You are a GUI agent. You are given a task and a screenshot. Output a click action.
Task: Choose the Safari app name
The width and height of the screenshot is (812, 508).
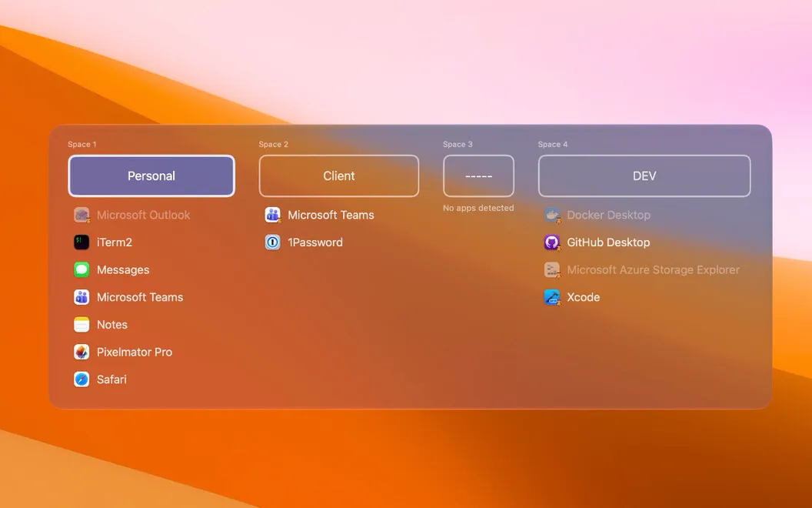point(111,379)
